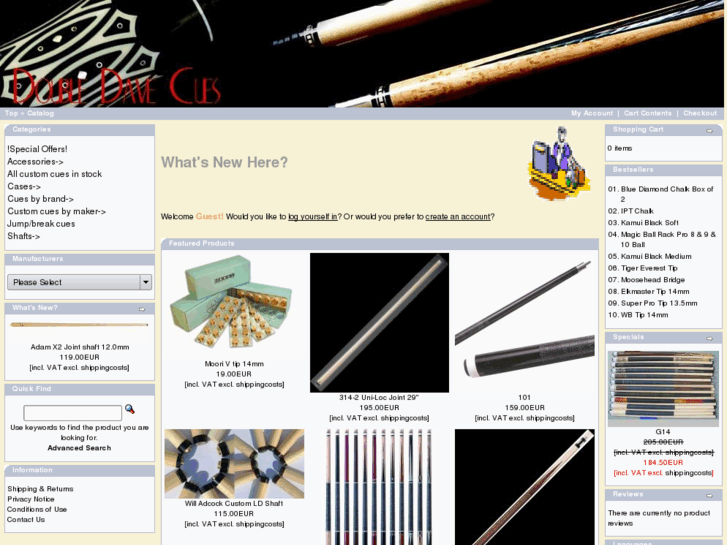
Task: Open the Privacy Notice page
Action: coord(31,499)
